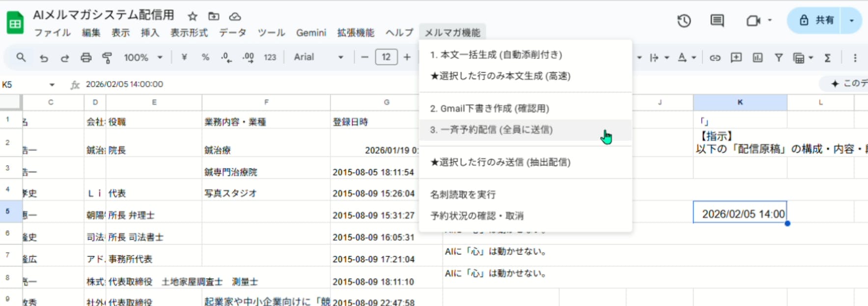Click the filter funnel icon
868x306 pixels.
click(x=779, y=57)
